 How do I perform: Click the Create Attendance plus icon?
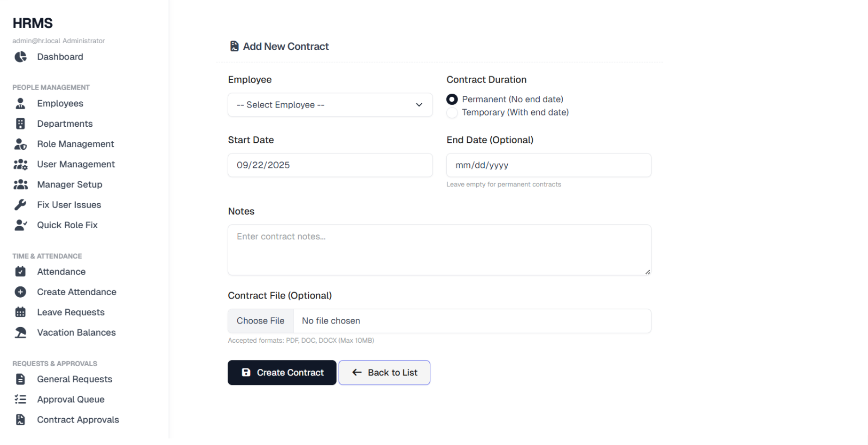tap(20, 292)
